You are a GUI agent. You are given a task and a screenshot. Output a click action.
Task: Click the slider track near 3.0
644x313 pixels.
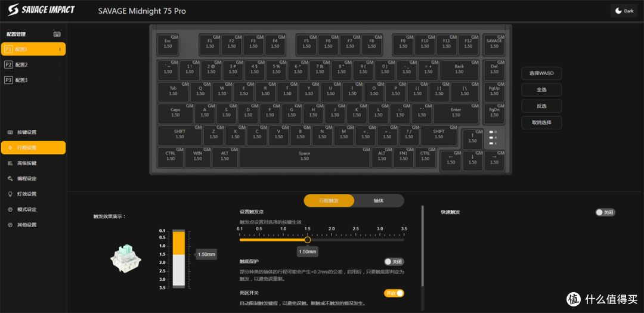[x=380, y=240]
